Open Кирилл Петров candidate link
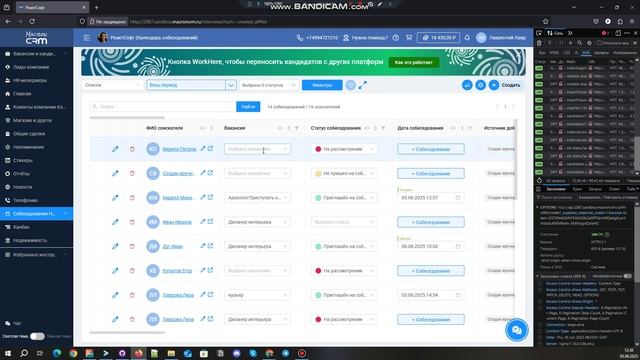640x360 pixels. (x=179, y=149)
